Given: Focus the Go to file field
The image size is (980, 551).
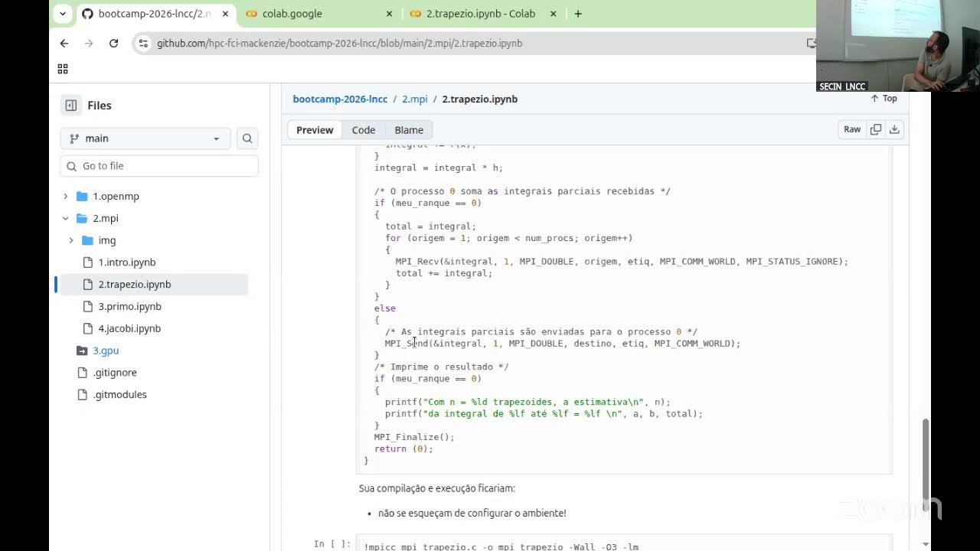Looking at the screenshot, I should coord(159,166).
